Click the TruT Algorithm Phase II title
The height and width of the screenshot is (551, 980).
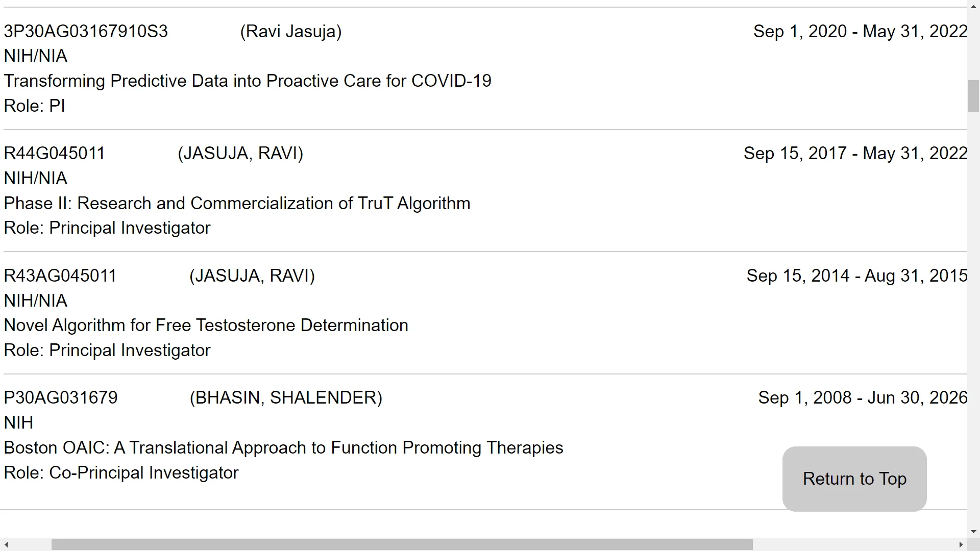tap(236, 203)
